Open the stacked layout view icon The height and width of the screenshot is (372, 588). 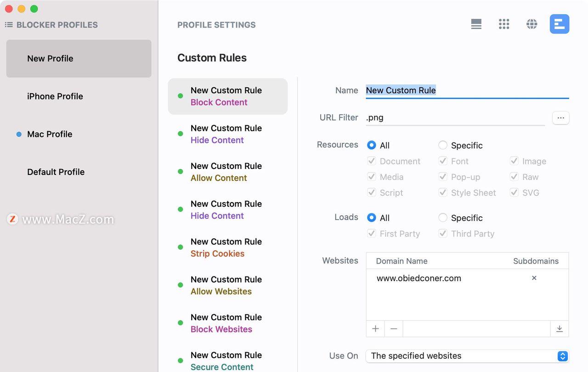click(x=476, y=24)
